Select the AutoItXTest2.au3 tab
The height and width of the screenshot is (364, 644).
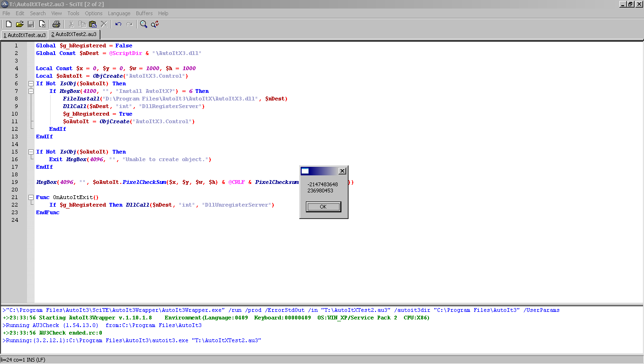[74, 35]
